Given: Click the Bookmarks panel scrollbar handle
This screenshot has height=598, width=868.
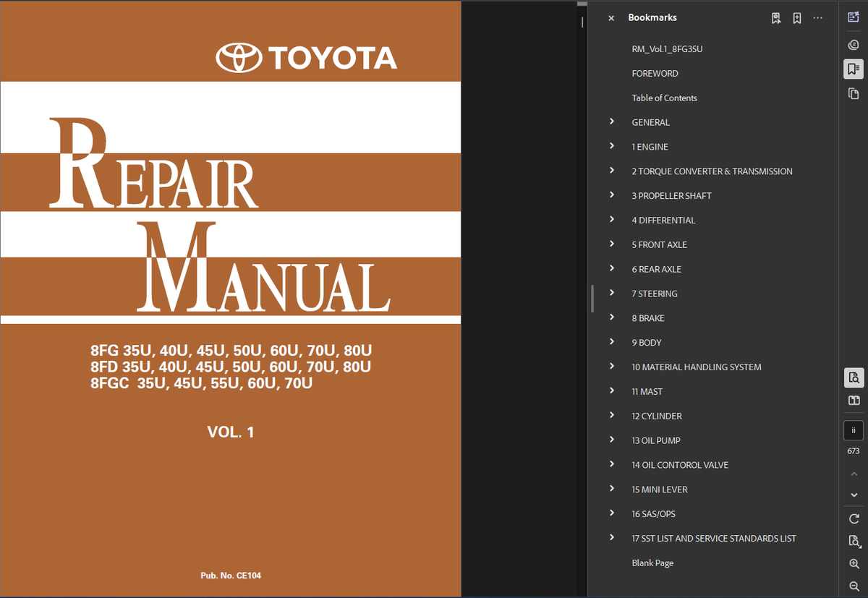Looking at the screenshot, I should pos(592,298).
